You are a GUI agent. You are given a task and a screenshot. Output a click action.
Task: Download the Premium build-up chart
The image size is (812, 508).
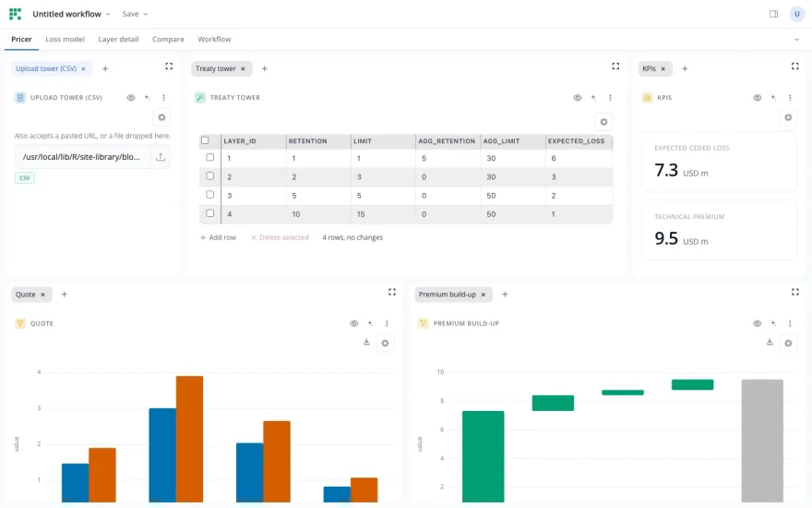coord(770,342)
